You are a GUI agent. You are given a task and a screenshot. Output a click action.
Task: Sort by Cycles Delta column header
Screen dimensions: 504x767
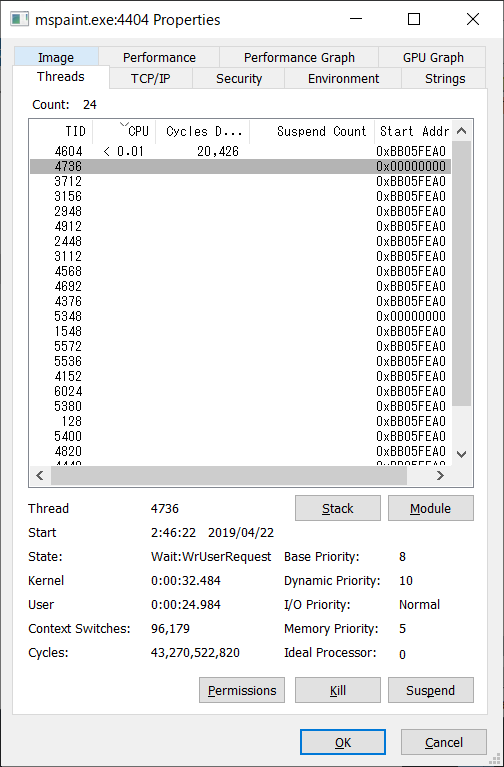pos(203,131)
